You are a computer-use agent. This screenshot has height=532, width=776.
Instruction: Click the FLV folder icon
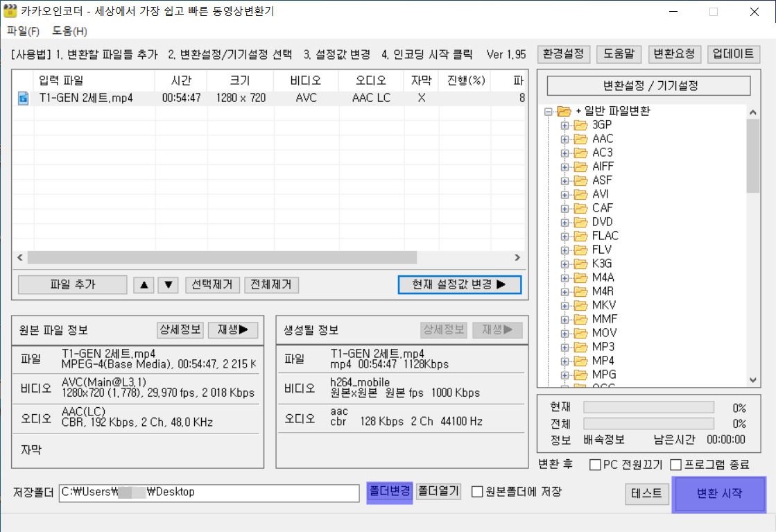coord(580,250)
